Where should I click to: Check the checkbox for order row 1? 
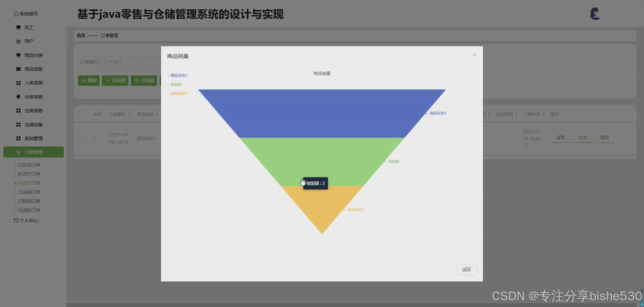coord(80,138)
